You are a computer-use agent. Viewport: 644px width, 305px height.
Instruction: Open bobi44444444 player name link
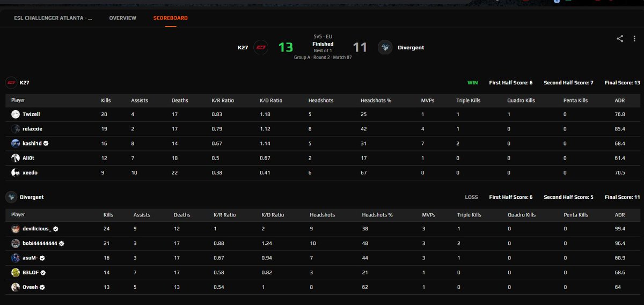pos(40,243)
